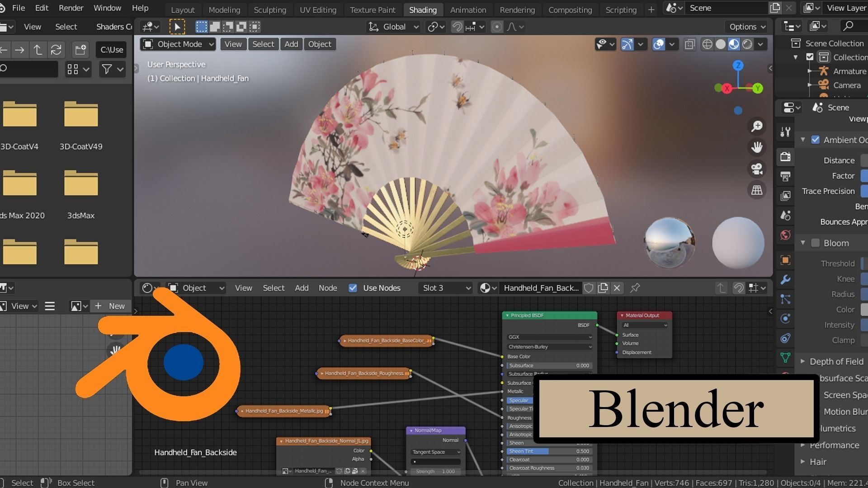868x488 pixels.
Task: Open Render properties tab icon
Action: pos(785,157)
